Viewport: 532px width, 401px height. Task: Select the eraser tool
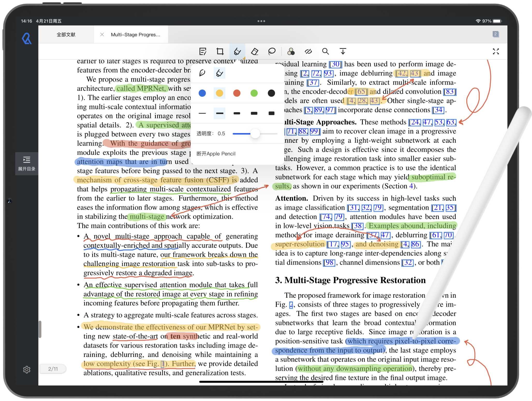coord(255,51)
